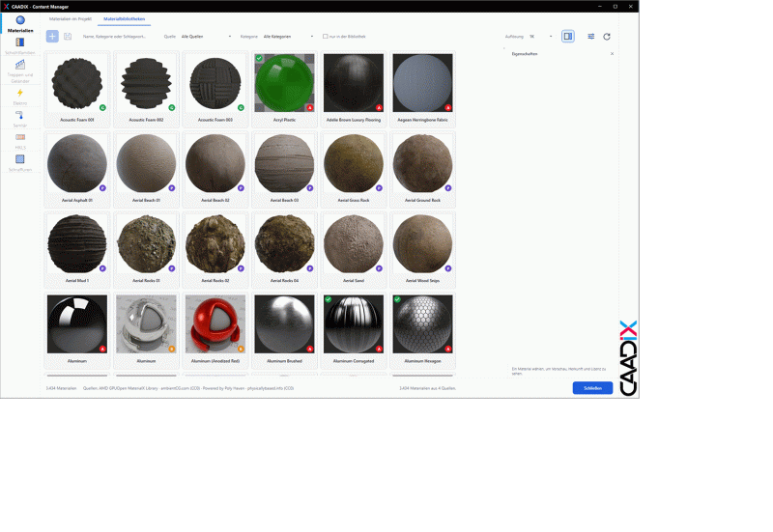Select the black glossy Aluminum sphere material
The width and height of the screenshot is (773, 532).
[x=77, y=330]
